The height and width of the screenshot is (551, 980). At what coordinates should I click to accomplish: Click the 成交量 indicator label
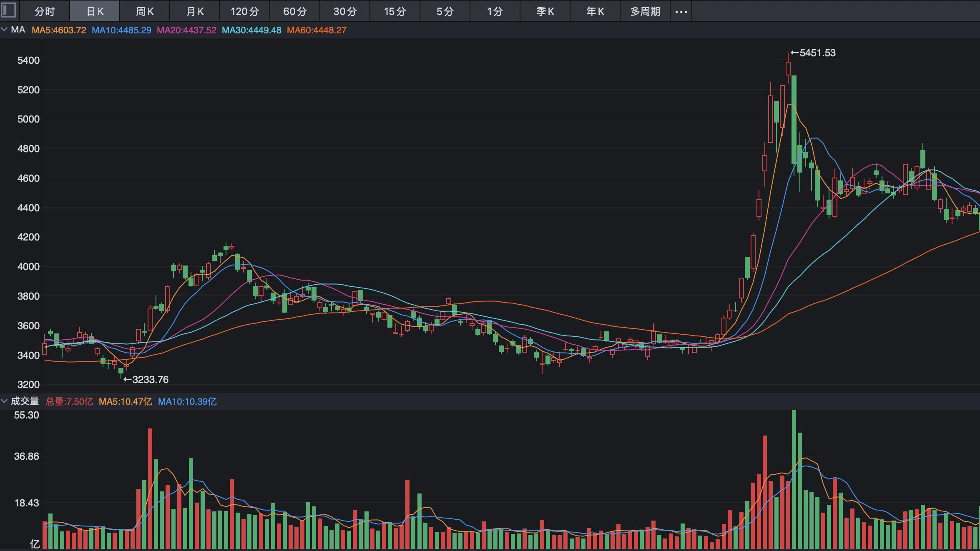[x=25, y=401]
